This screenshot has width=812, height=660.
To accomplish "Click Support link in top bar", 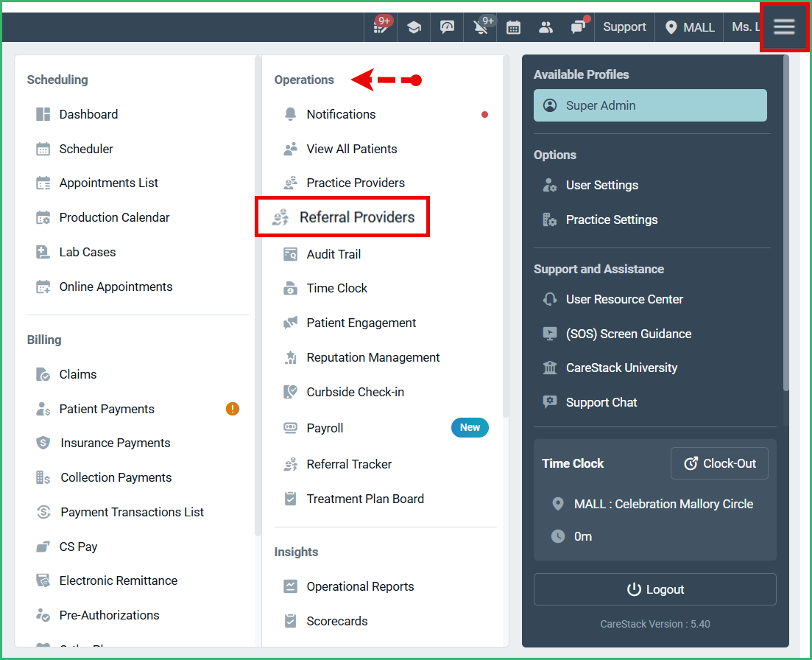I will tap(624, 27).
